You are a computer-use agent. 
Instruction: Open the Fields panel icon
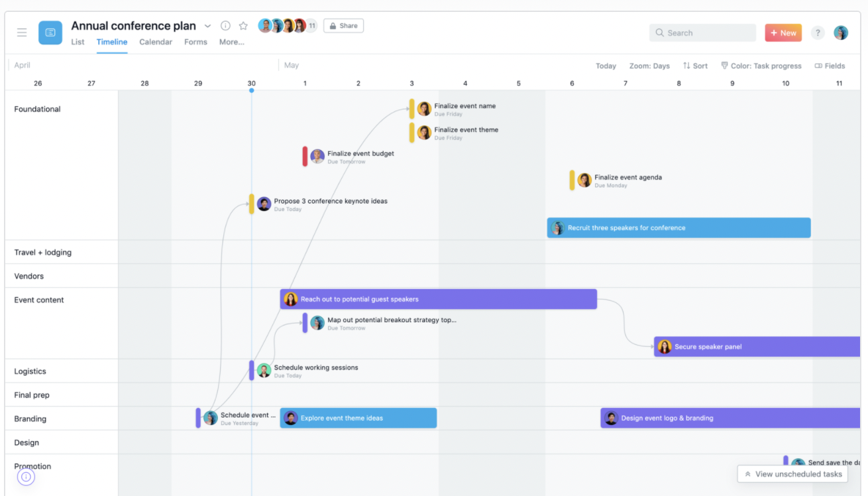tap(820, 66)
